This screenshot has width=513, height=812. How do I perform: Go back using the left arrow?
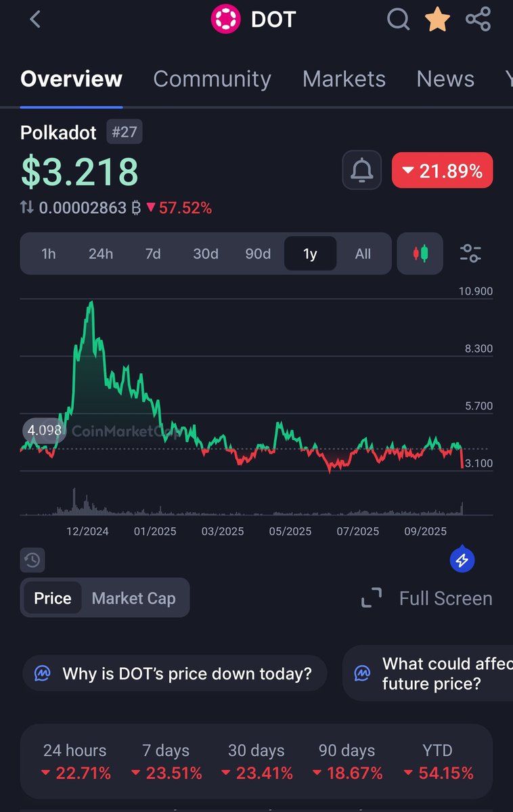pos(35,20)
